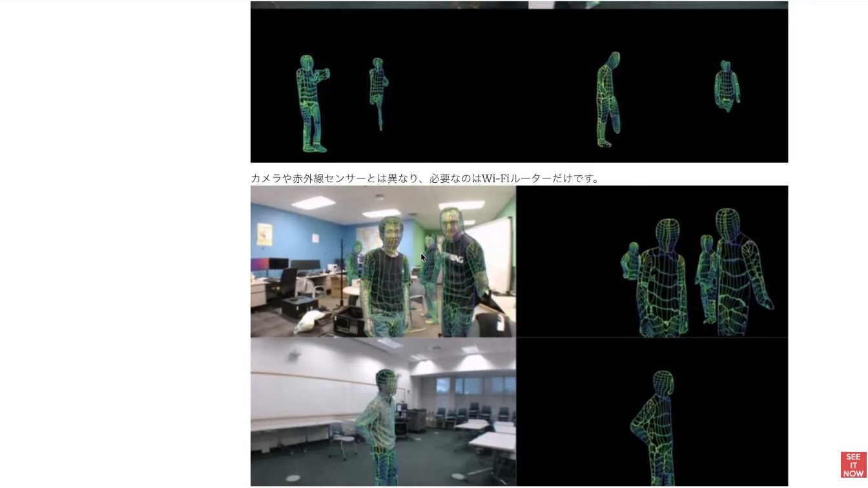Image resolution: width=868 pixels, height=488 pixels.
Task: Click the second small wireframe figure in top image
Action: point(378,90)
